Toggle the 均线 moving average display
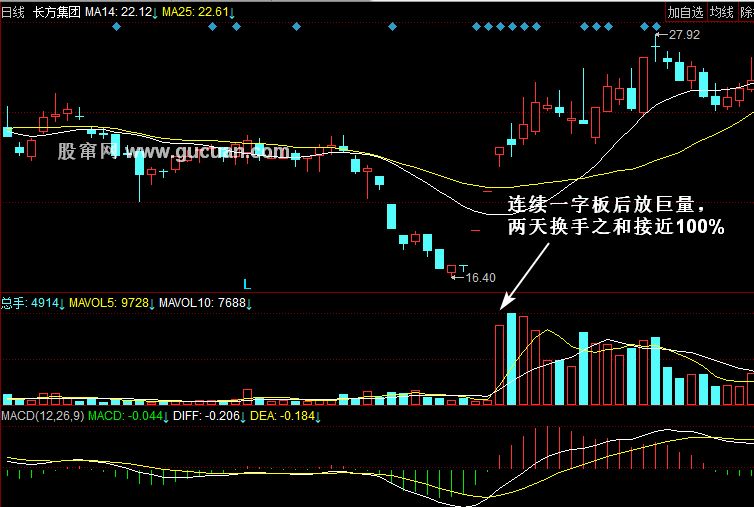The height and width of the screenshot is (507, 754). (721, 12)
